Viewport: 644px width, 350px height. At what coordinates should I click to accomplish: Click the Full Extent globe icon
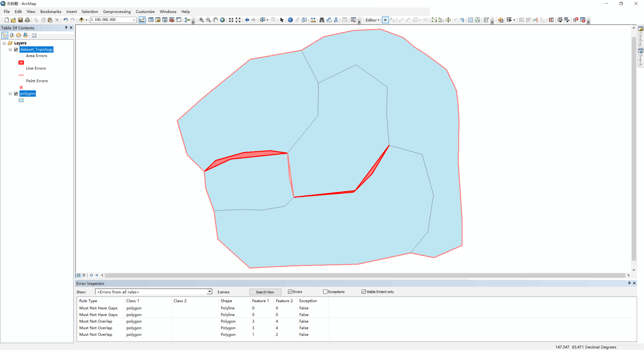222,20
